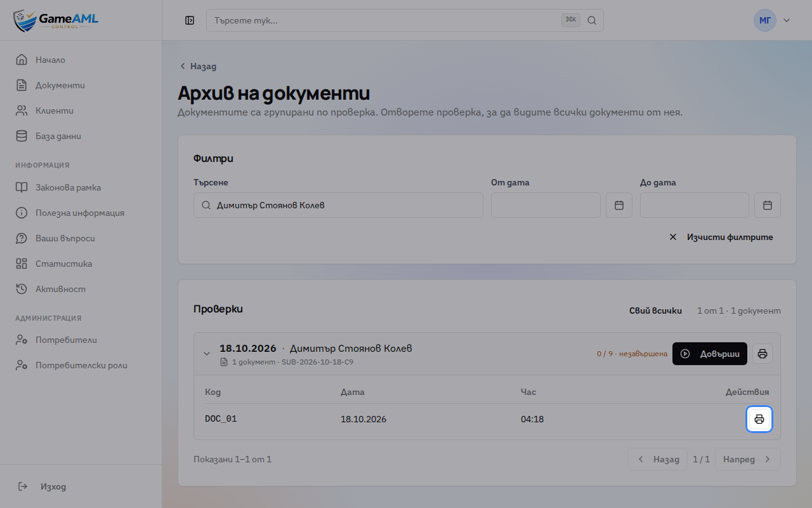Navigate to Потребителски роли
This screenshot has width=812, height=508.
click(81, 365)
